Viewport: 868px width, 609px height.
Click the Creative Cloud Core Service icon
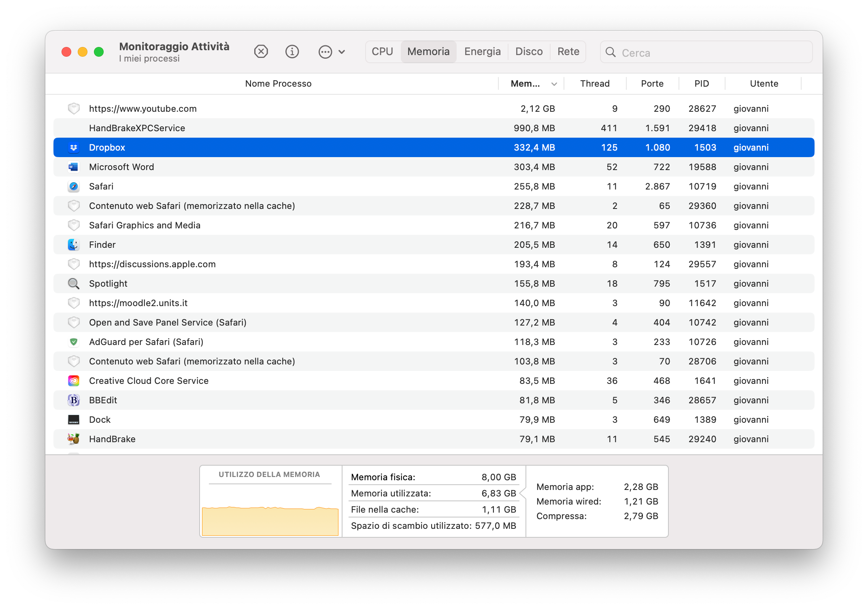[x=74, y=381]
